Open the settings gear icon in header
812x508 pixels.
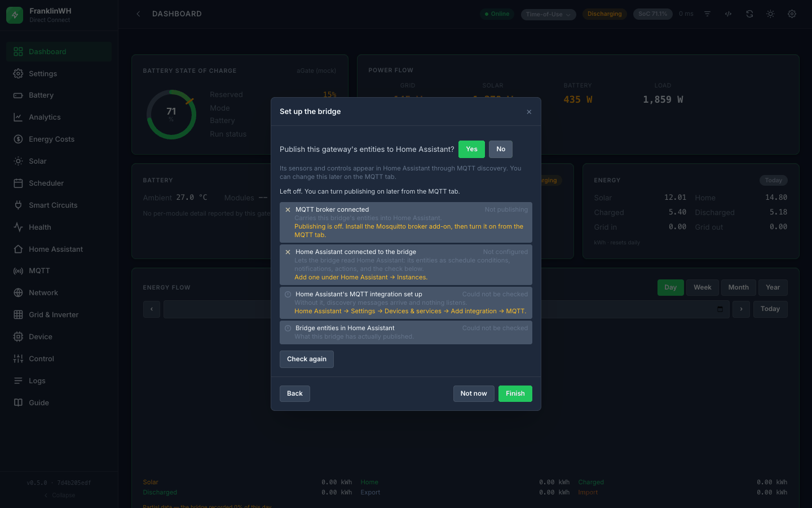tap(792, 14)
